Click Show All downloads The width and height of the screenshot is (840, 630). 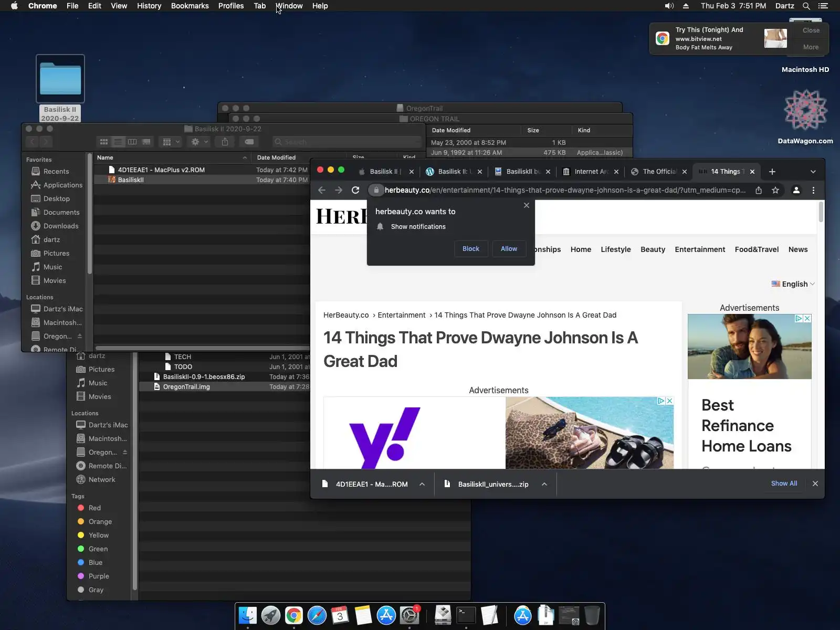pos(784,484)
